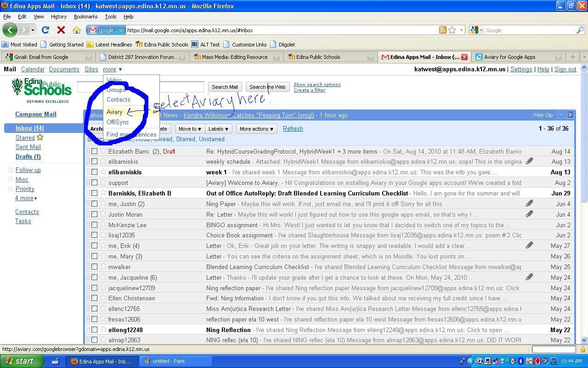Click Search the Web button

(267, 87)
